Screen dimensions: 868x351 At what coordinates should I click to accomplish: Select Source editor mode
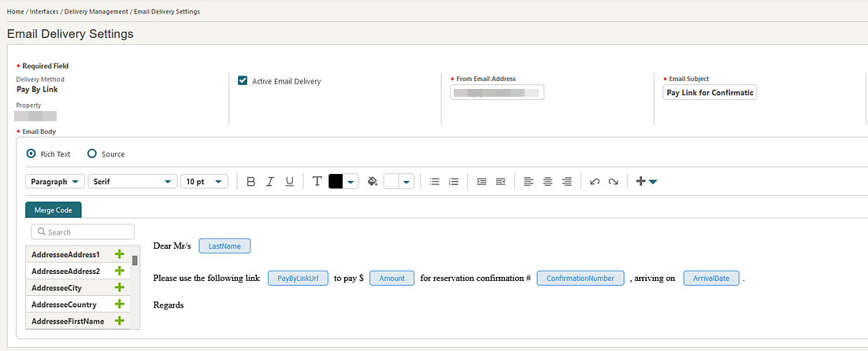coord(92,153)
